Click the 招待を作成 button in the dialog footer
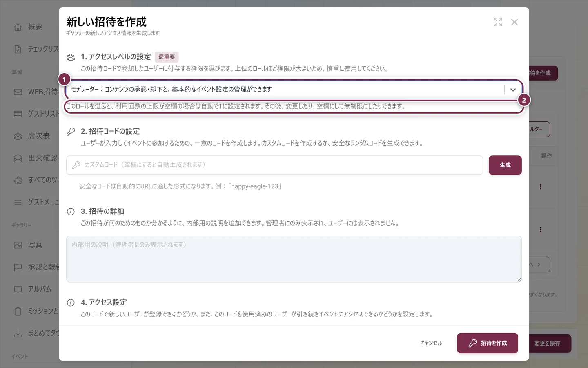The image size is (588, 368). (x=488, y=343)
